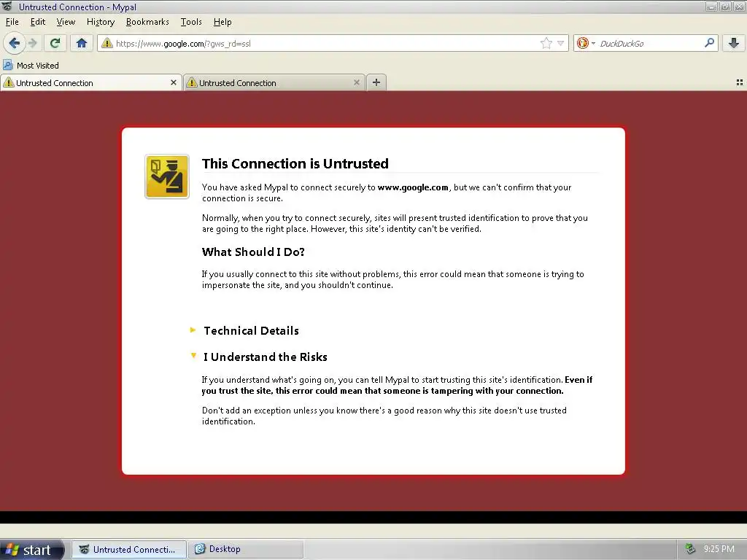Open the Tools menu
This screenshot has width=747, height=560.
tap(191, 22)
